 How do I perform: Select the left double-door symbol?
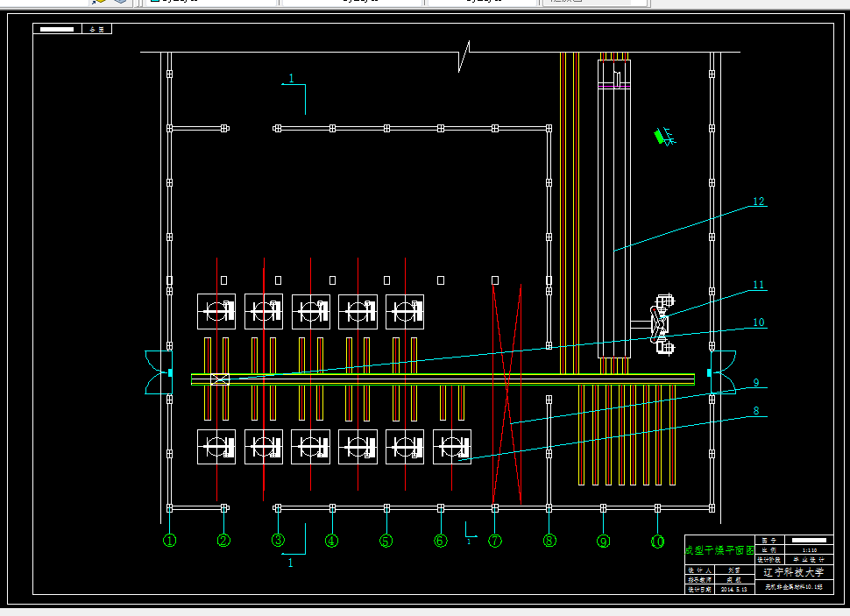coord(159,372)
